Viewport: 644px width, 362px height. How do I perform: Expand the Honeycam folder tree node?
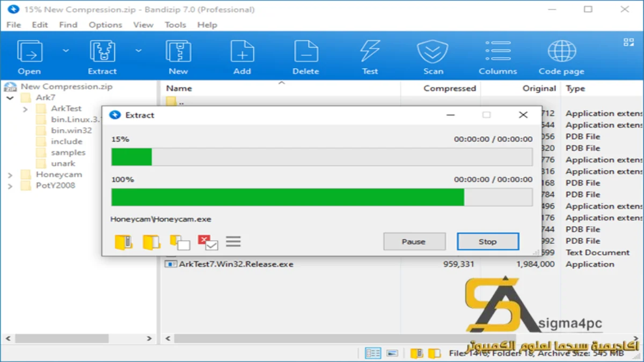(x=10, y=175)
